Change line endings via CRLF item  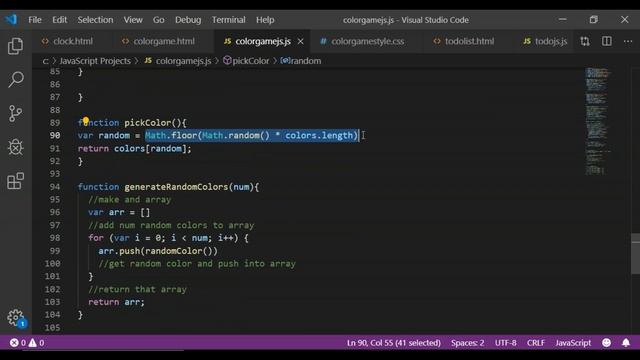pos(536,343)
